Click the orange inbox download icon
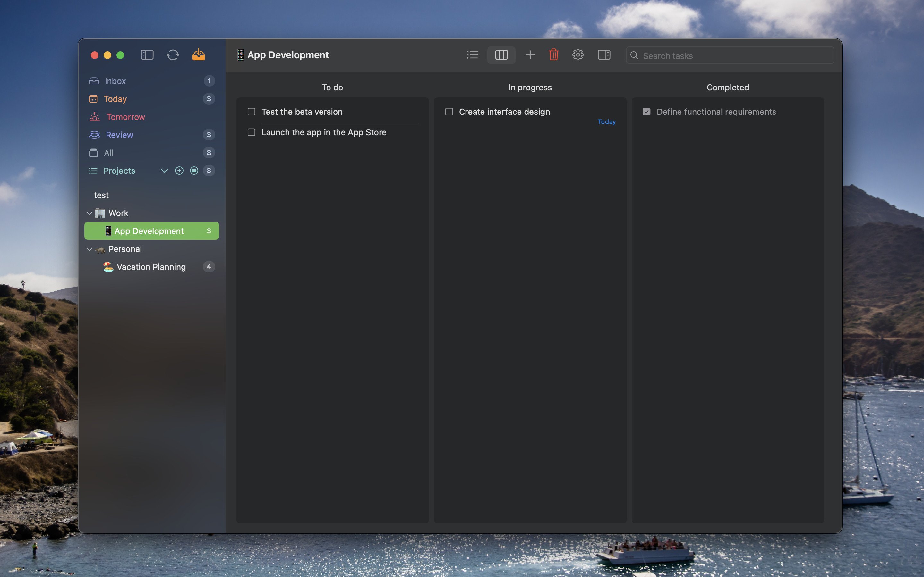Image resolution: width=924 pixels, height=577 pixels. tap(199, 54)
